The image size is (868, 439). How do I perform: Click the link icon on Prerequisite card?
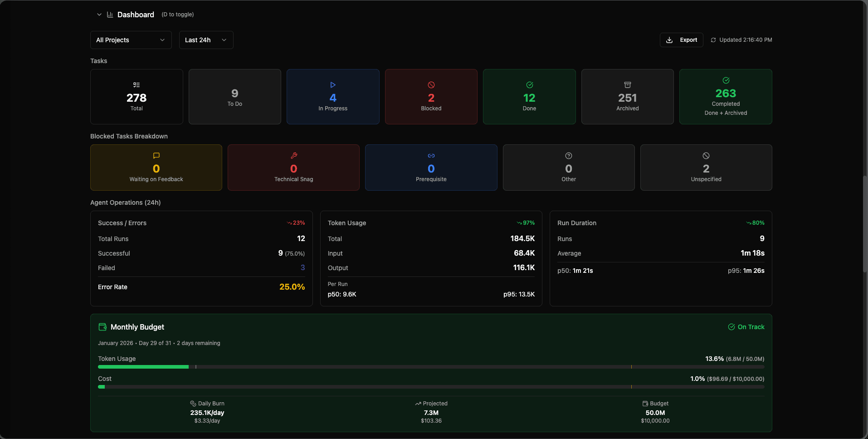[431, 156]
